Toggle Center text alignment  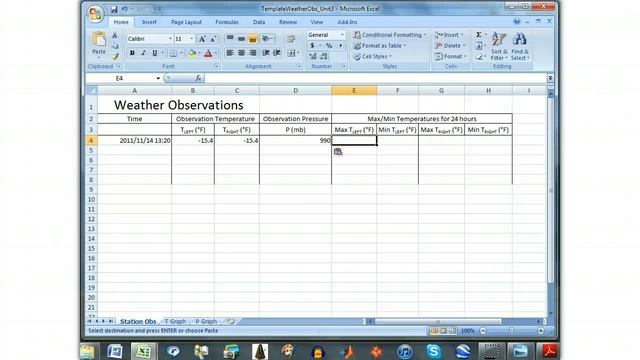[241, 53]
